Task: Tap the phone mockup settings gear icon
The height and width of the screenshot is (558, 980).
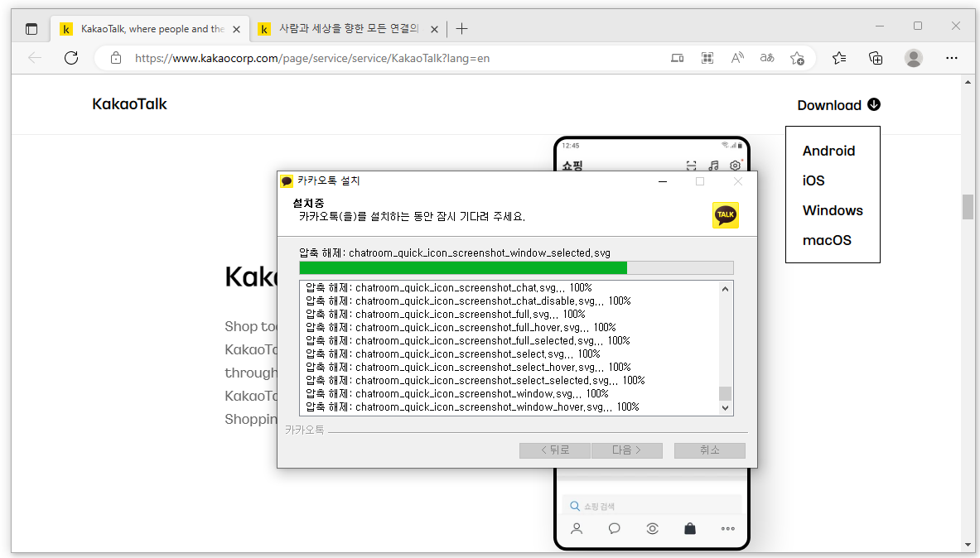Action: point(736,165)
